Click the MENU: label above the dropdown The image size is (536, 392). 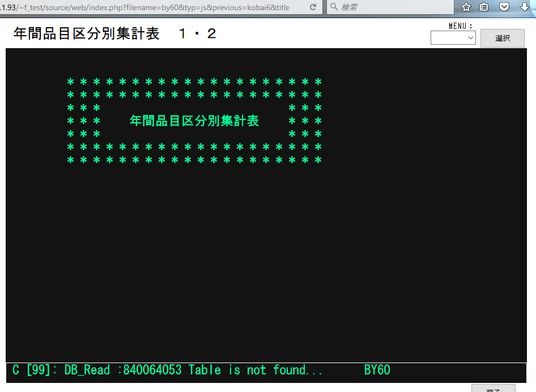[460, 26]
